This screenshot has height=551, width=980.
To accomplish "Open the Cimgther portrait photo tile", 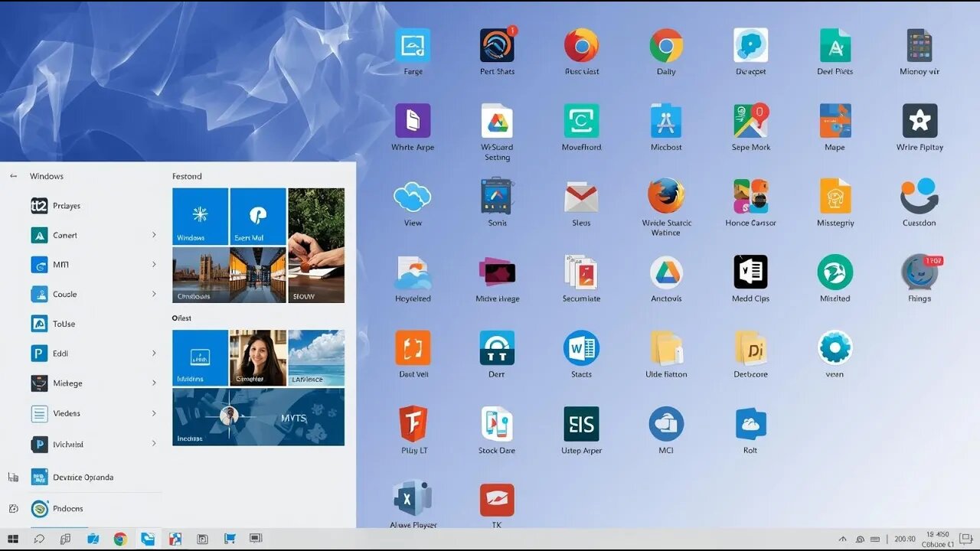I will pos(258,357).
